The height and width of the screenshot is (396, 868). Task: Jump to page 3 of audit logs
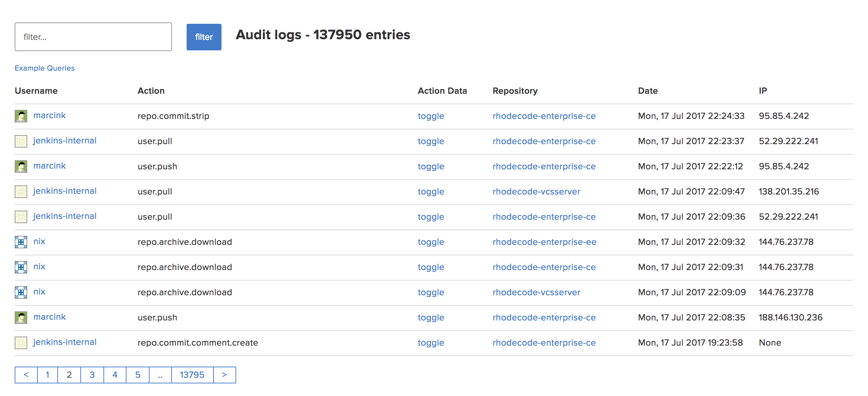[x=92, y=375]
